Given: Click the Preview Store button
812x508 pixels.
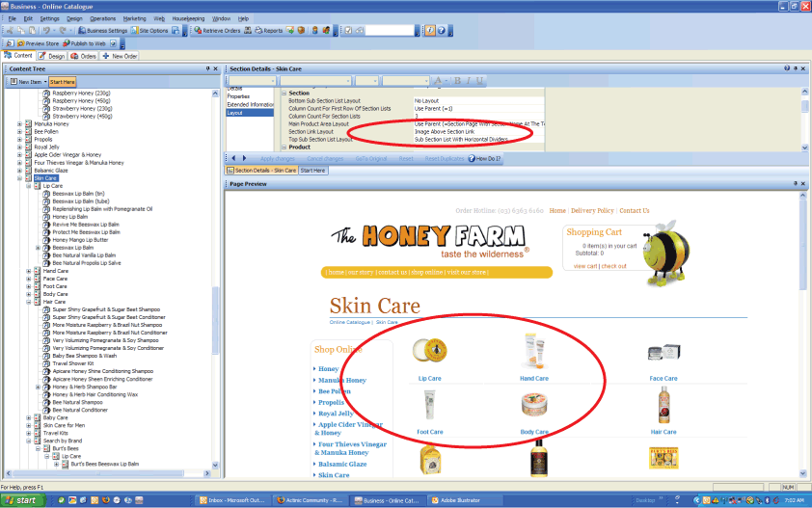Looking at the screenshot, I should (x=38, y=43).
